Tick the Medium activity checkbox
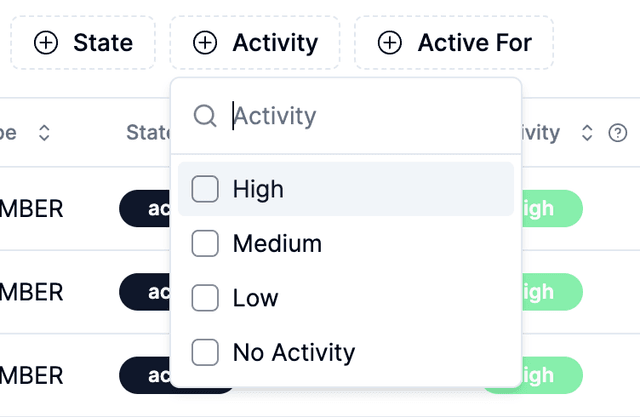 [205, 243]
